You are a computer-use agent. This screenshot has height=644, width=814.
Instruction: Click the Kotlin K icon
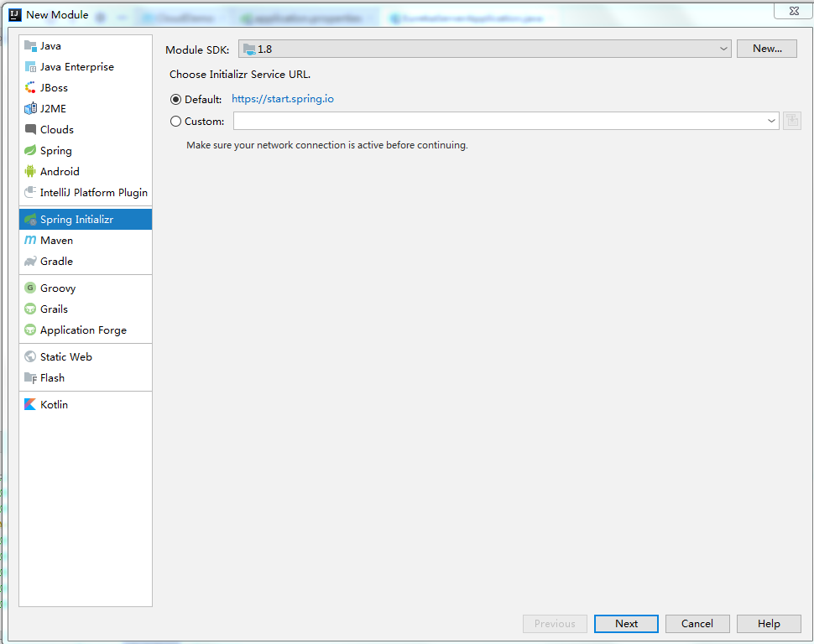pos(30,404)
